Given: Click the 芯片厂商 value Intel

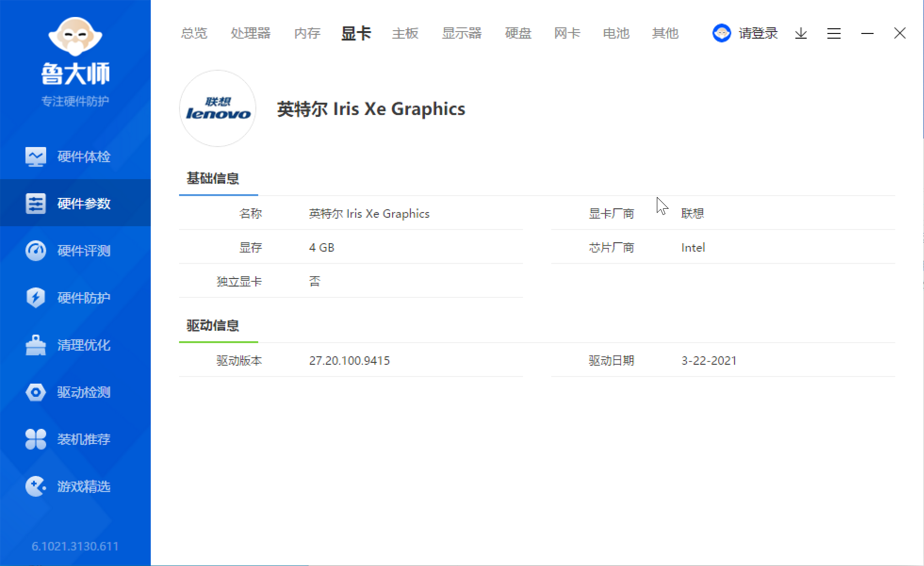Looking at the screenshot, I should coord(693,247).
